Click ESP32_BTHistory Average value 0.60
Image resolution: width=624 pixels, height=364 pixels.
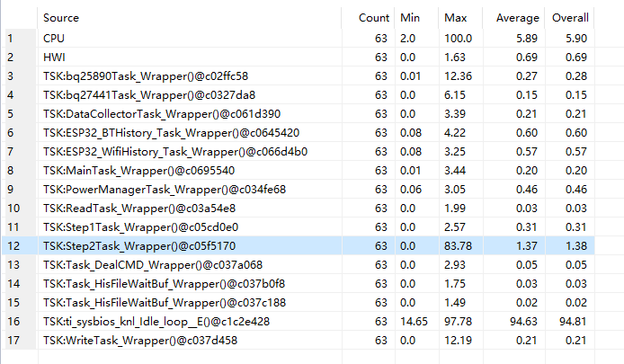click(x=527, y=133)
